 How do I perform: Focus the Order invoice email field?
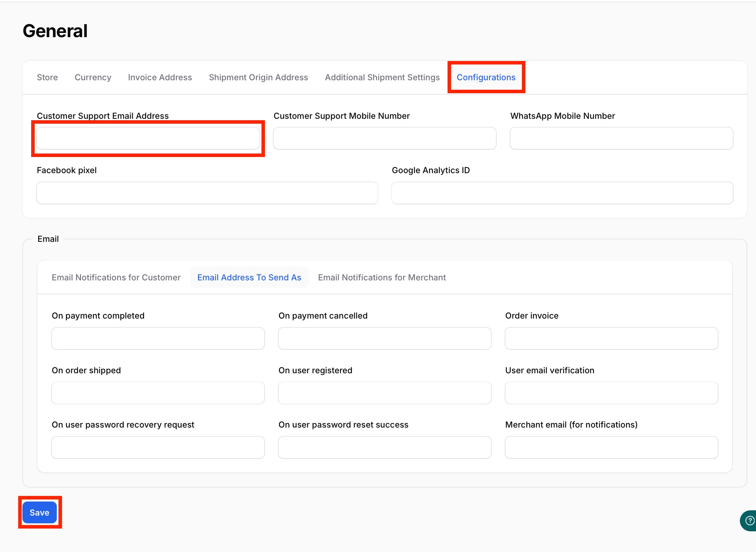[611, 339]
